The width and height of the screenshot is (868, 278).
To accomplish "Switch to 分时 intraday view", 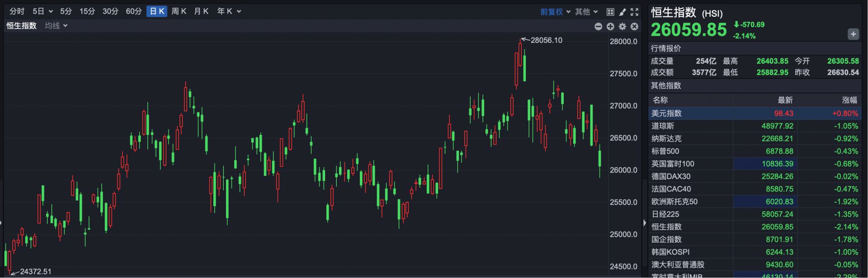I will point(17,11).
